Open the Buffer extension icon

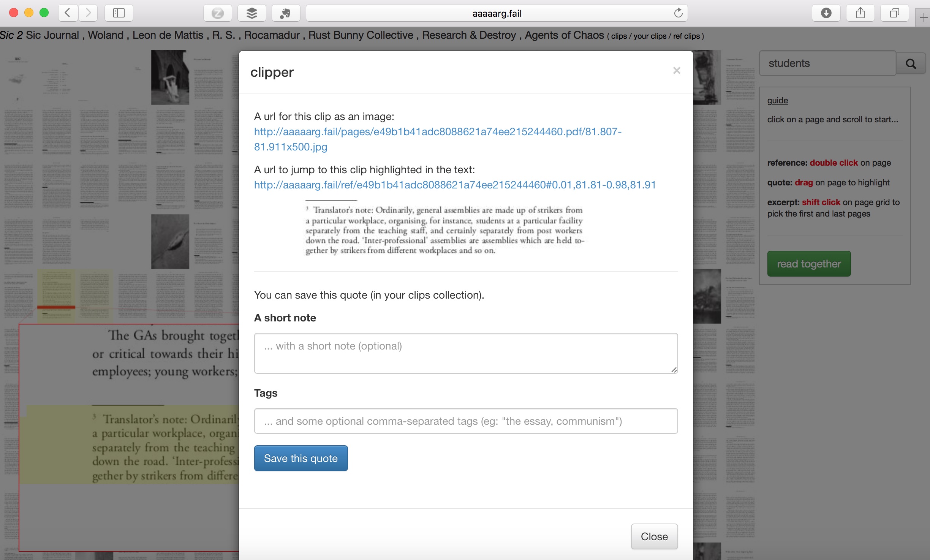point(251,13)
